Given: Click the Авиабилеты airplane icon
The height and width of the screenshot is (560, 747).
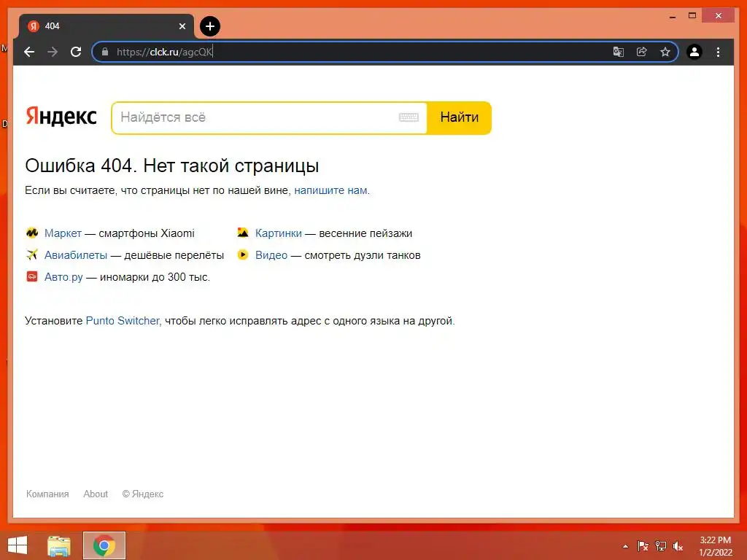Looking at the screenshot, I should point(32,254).
